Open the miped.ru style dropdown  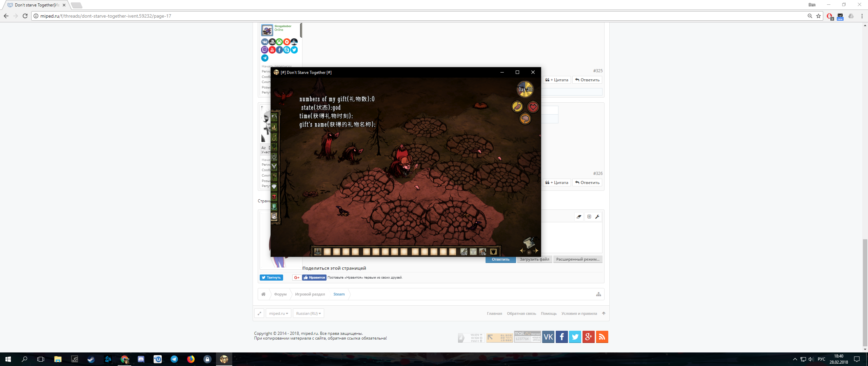(x=278, y=313)
